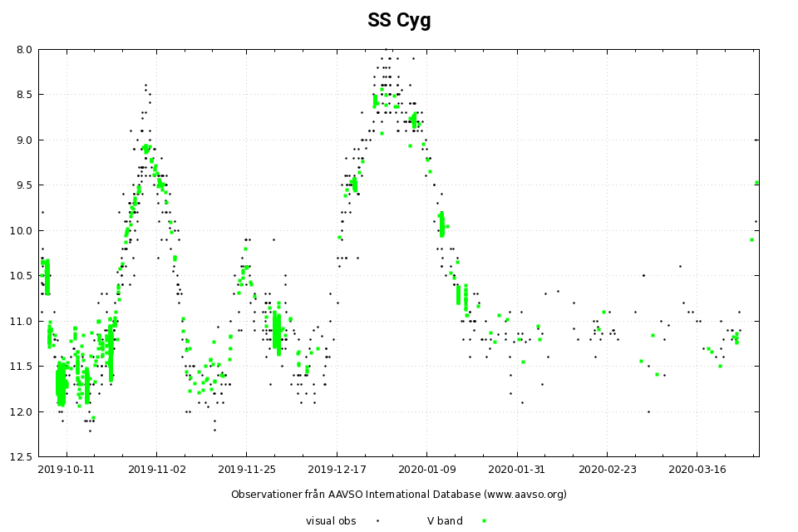Screen dimensions: 798x532
Task: Select the 2020-01-09 date tick label
Action: tap(426, 469)
